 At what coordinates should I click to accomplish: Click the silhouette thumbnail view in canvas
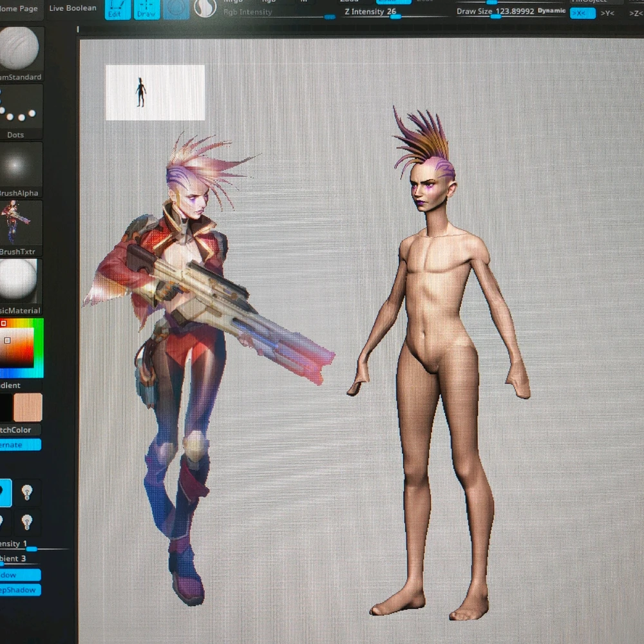(x=155, y=92)
